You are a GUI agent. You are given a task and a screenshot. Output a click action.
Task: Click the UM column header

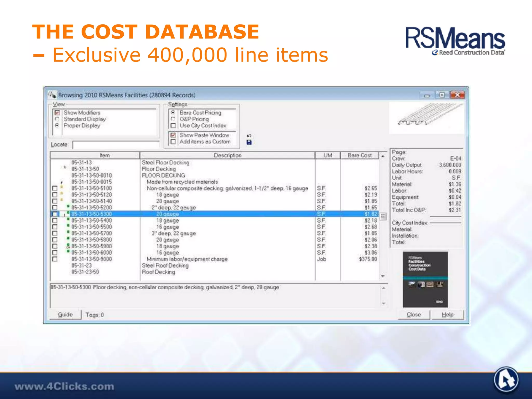[x=328, y=155]
